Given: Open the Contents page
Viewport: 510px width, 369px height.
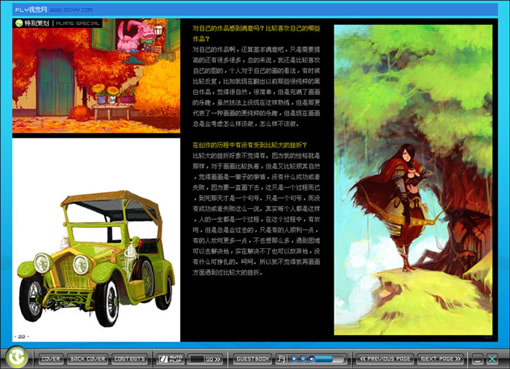Looking at the screenshot, I should 129,359.
